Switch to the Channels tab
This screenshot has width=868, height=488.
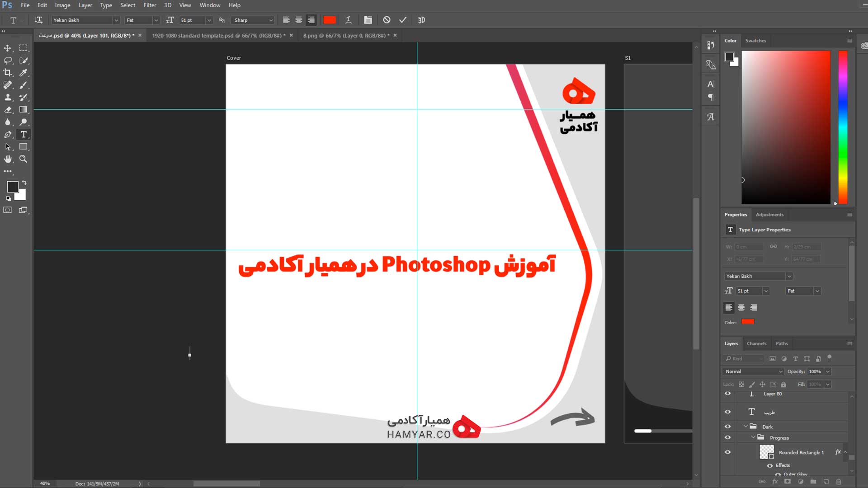(756, 343)
